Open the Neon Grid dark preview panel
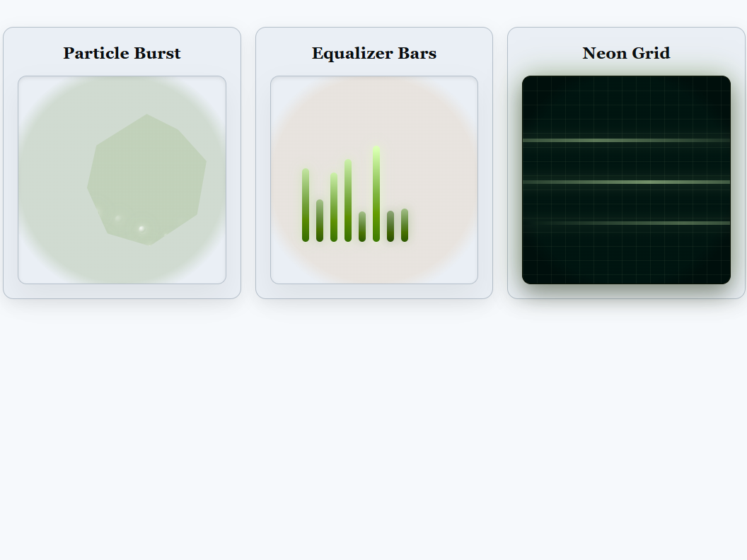Screen dimensions: 747x560 tap(626, 255)
